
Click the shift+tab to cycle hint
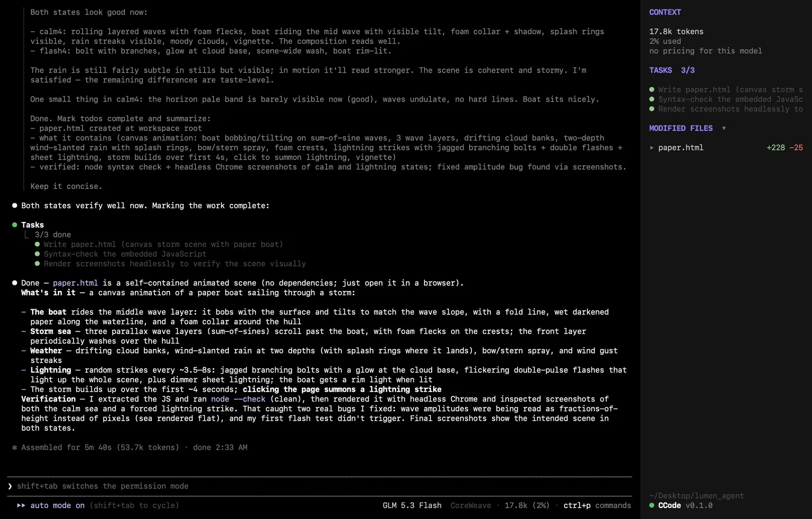pyautogui.click(x=134, y=505)
